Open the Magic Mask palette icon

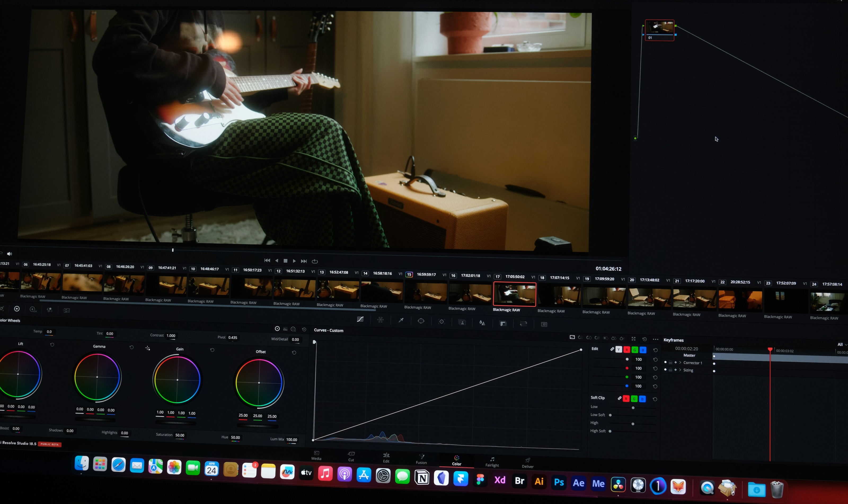click(462, 322)
